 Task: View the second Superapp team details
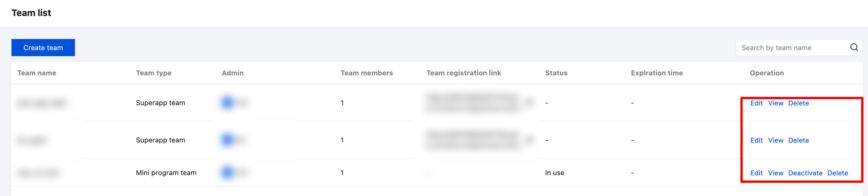click(x=775, y=140)
